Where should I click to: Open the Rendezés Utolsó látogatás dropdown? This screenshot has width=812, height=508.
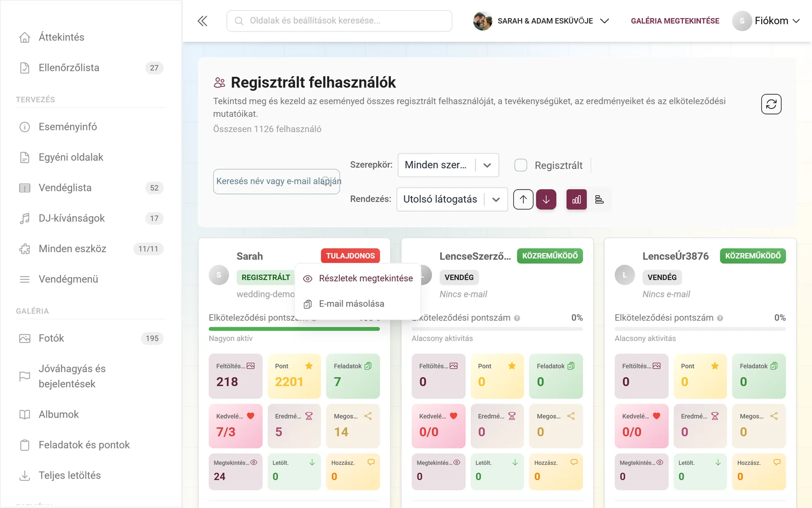[452, 199]
